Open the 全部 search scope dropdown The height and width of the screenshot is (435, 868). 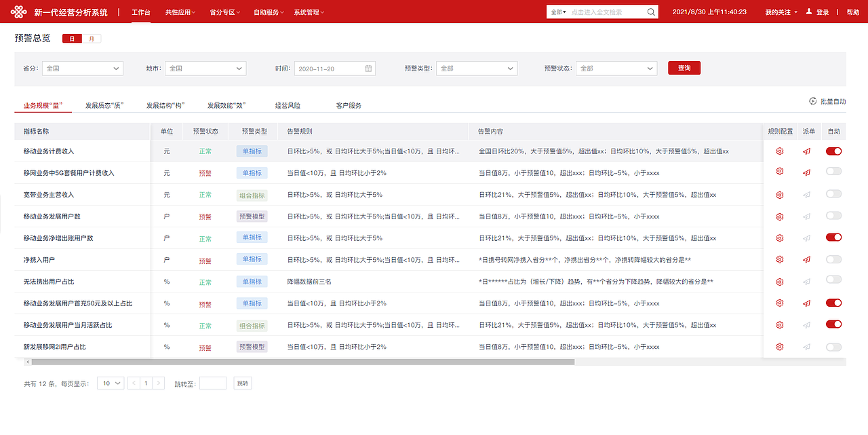click(558, 12)
